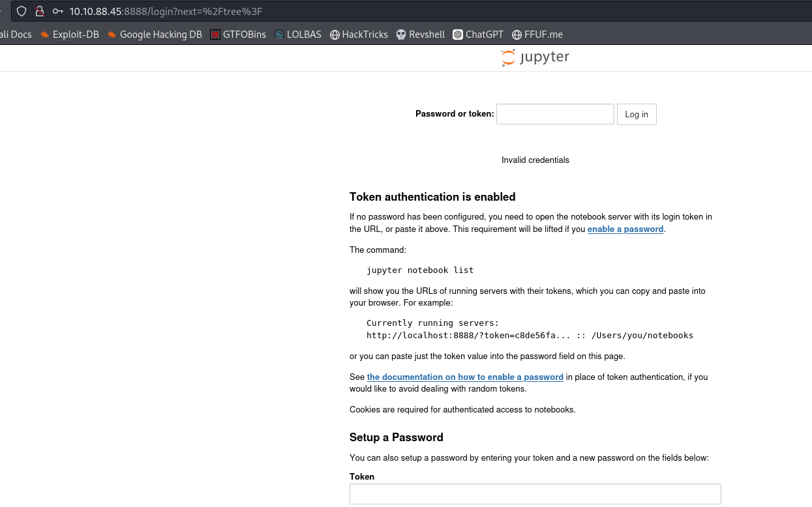Click the Jupyter logo

coord(535,57)
